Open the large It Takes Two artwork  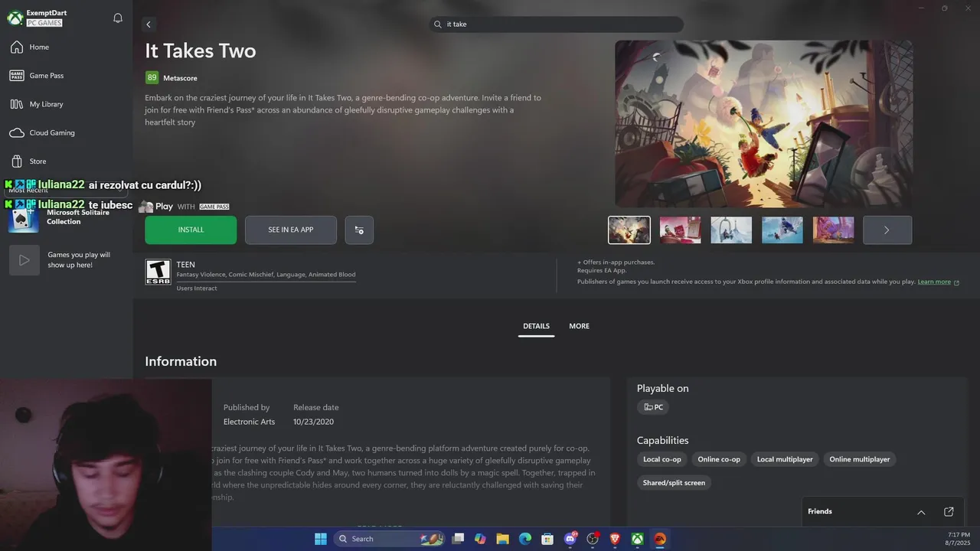pyautogui.click(x=763, y=124)
